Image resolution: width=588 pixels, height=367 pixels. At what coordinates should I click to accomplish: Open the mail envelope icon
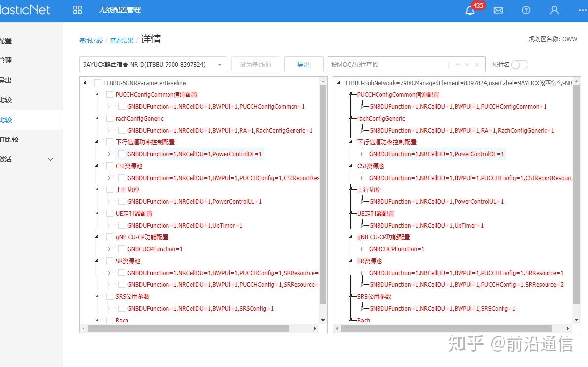pyautogui.click(x=498, y=10)
